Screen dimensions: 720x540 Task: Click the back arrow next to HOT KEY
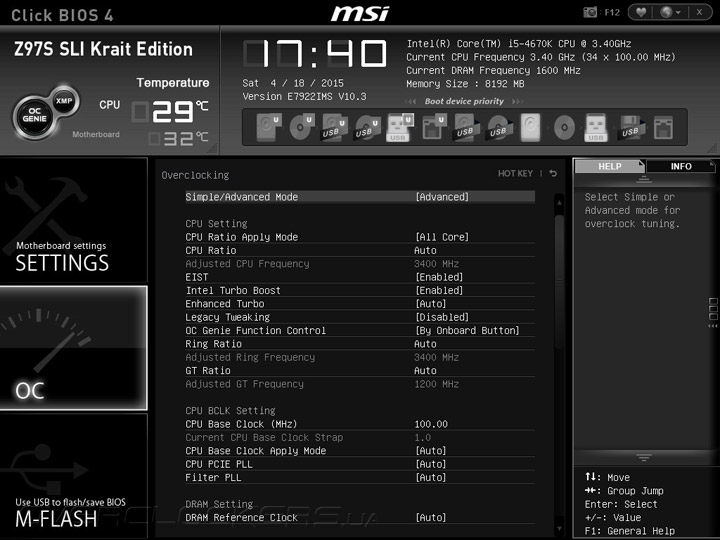(553, 174)
